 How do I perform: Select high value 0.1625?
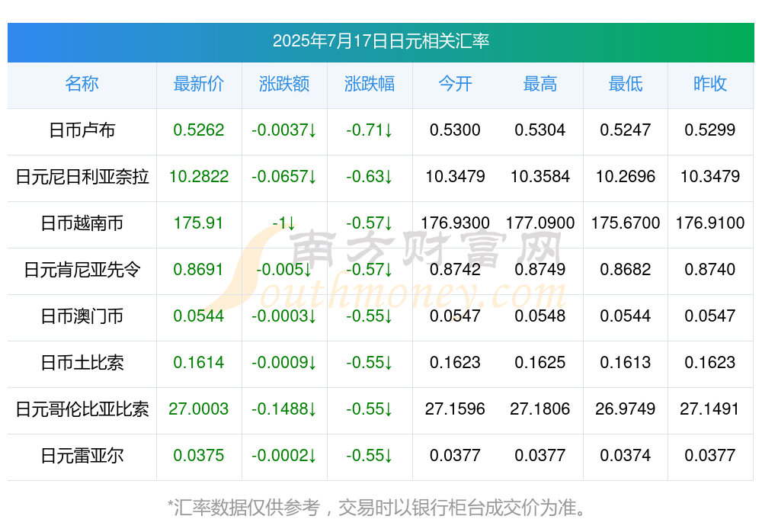pos(540,362)
